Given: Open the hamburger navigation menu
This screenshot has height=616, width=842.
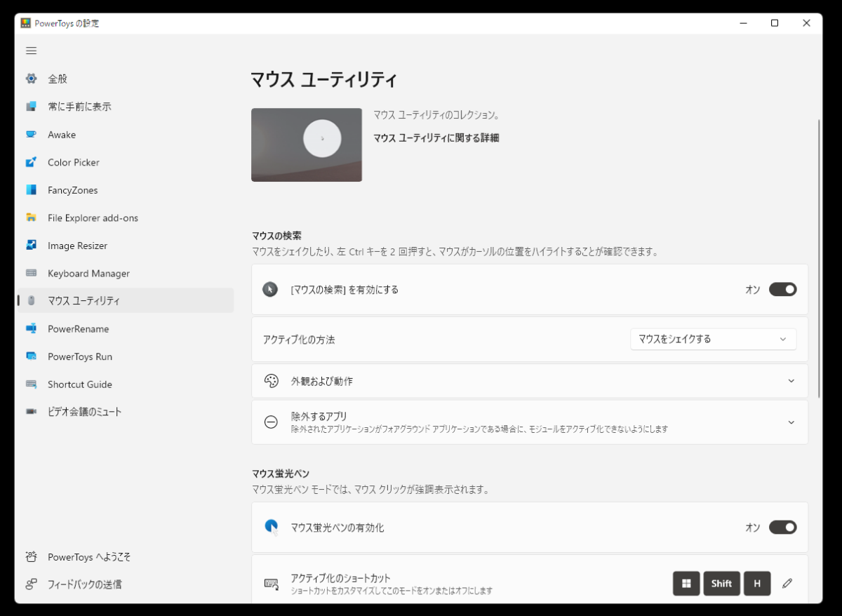Looking at the screenshot, I should (31, 51).
